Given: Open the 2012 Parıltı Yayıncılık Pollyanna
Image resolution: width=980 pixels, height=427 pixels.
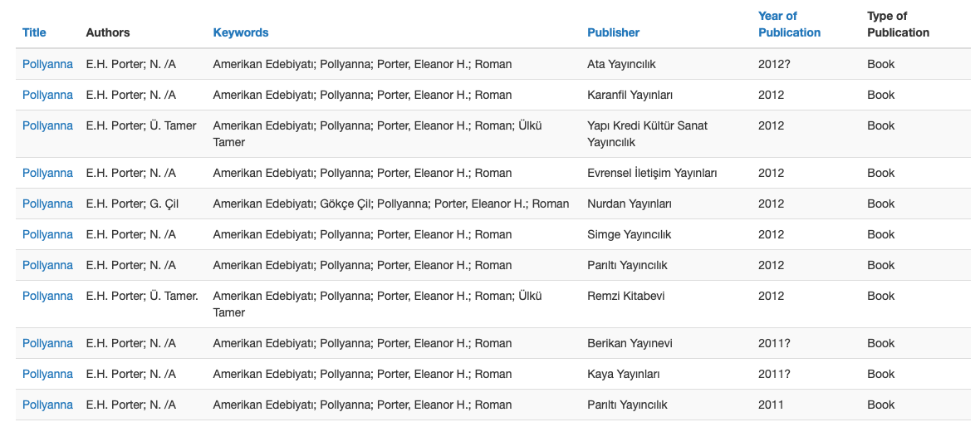Looking at the screenshot, I should [47, 265].
